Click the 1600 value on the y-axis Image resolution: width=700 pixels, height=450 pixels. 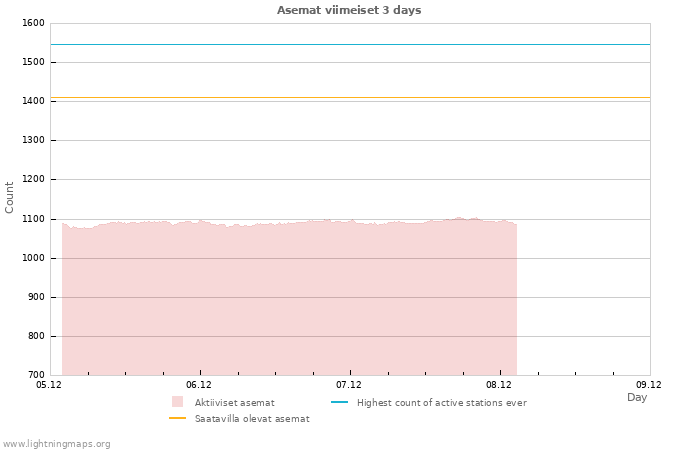tap(32, 23)
